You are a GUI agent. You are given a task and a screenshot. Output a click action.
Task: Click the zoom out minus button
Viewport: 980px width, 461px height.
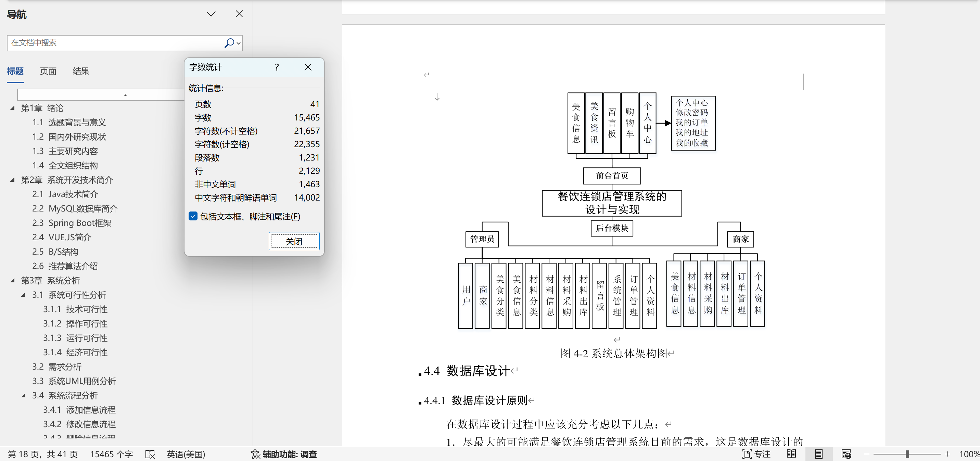pyautogui.click(x=867, y=454)
